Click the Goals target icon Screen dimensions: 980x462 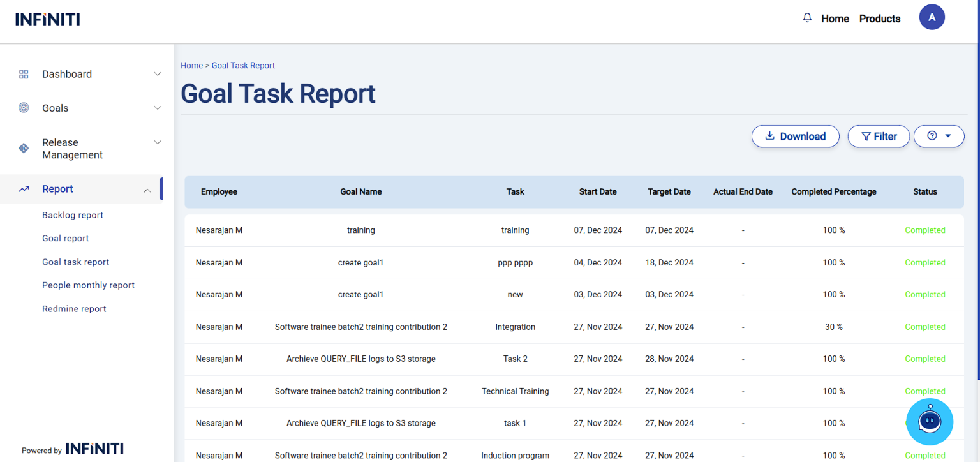point(24,108)
